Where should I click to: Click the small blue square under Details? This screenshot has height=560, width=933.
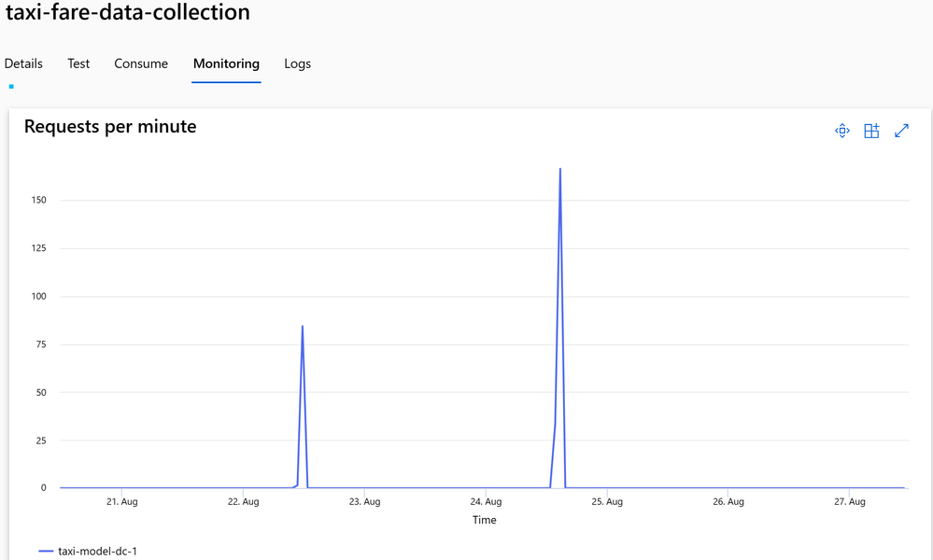point(11,87)
